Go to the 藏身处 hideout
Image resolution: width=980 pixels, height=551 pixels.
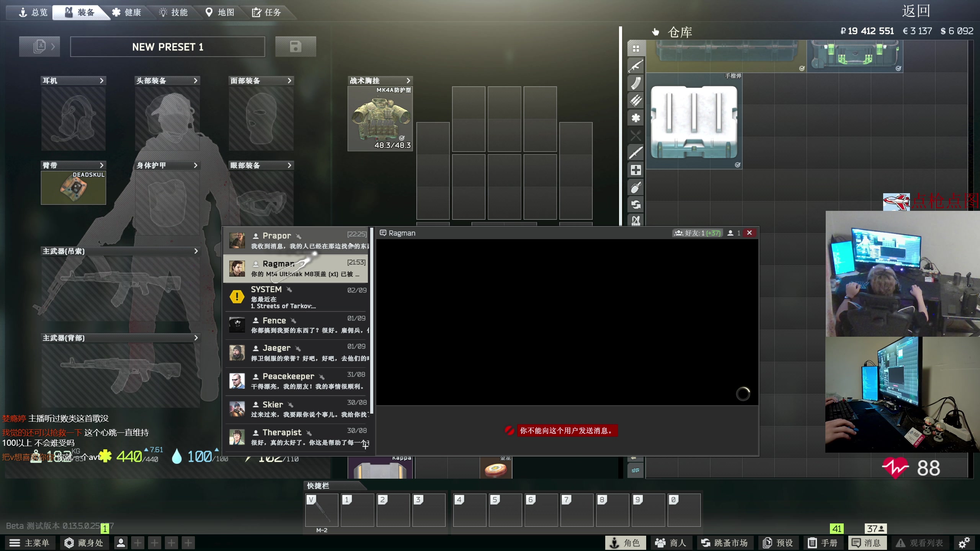tap(84, 543)
